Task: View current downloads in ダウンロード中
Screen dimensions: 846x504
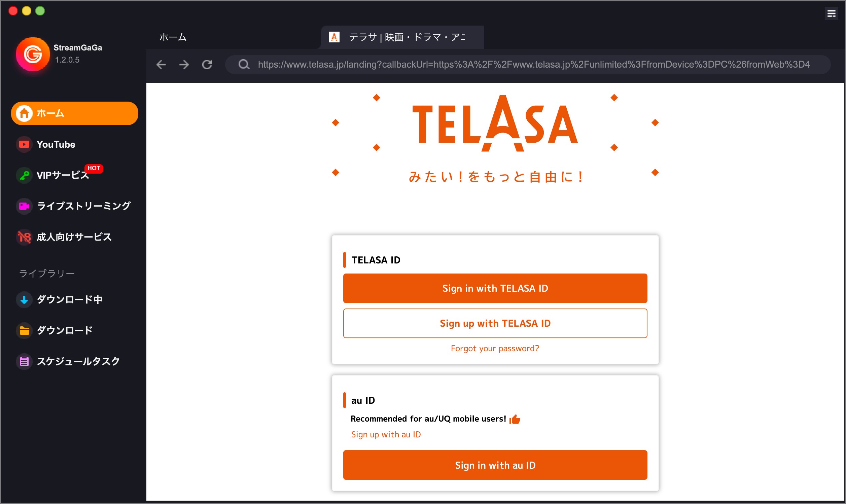Action: coord(69,299)
